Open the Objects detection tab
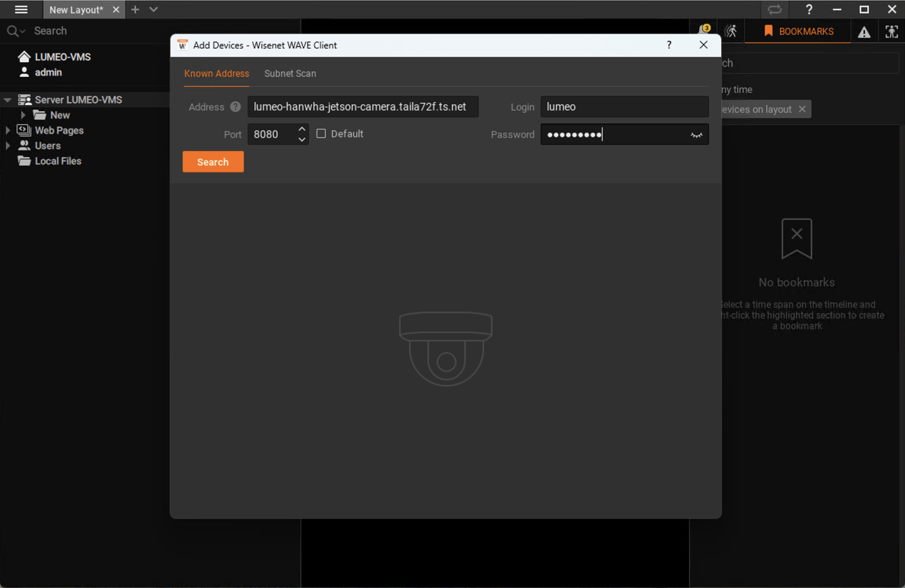Image resolution: width=905 pixels, height=588 pixels. 892,32
